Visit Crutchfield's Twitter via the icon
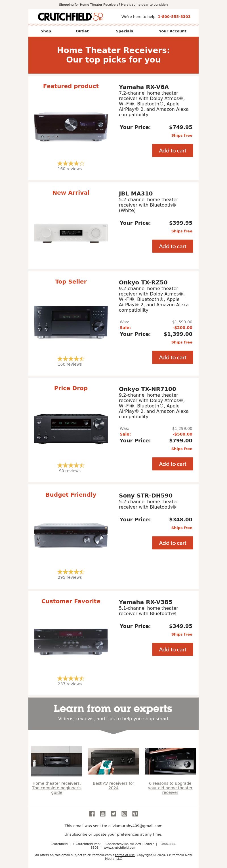 pyautogui.click(x=113, y=814)
